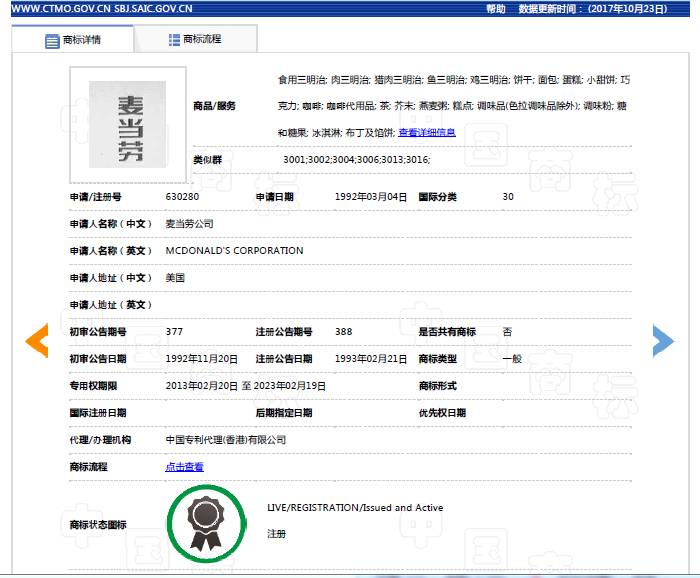
Task: Click the 申请/注册号 label
Action: pos(96,197)
